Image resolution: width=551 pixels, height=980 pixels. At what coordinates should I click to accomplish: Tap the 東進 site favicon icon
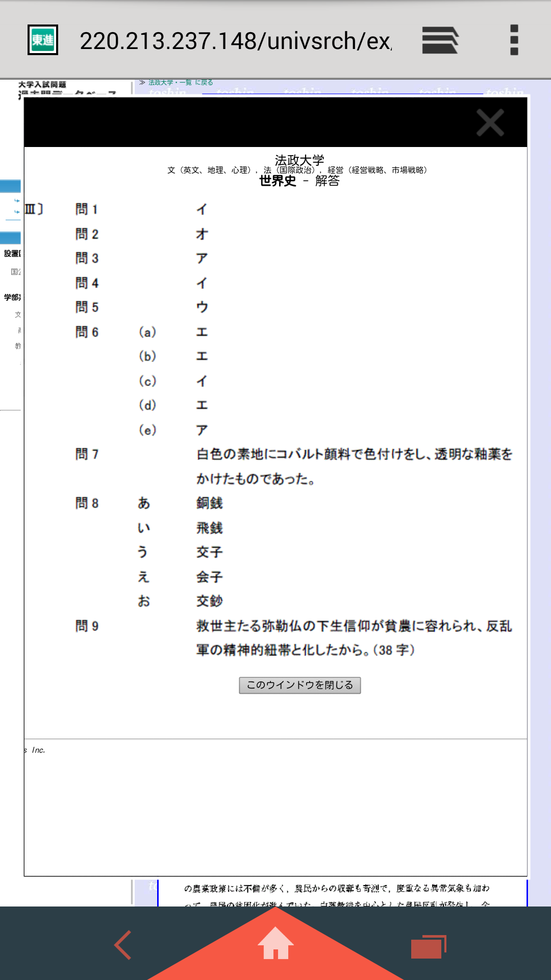[43, 40]
